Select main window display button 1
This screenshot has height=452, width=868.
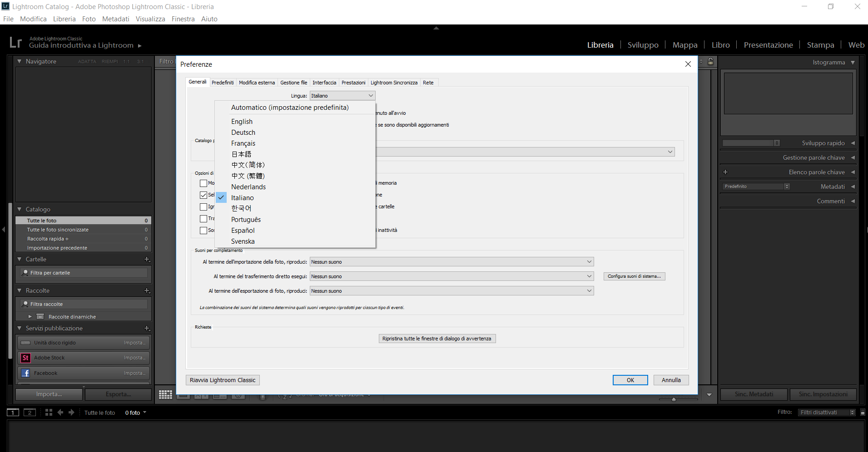pos(13,413)
